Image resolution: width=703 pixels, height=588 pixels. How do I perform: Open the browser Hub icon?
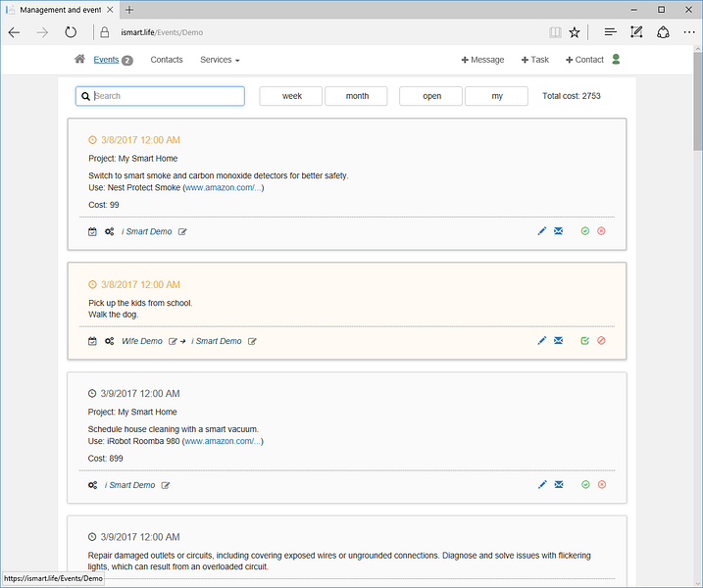click(x=610, y=32)
